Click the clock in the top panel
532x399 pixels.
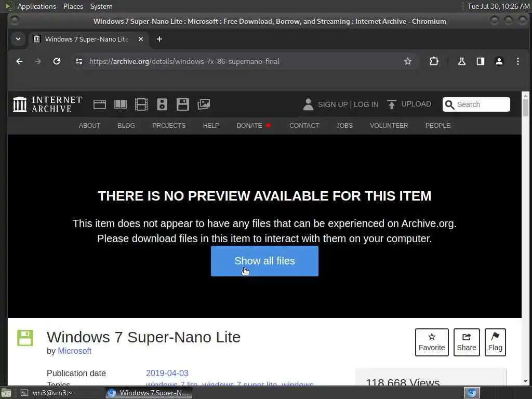pyautogui.click(x=498, y=6)
